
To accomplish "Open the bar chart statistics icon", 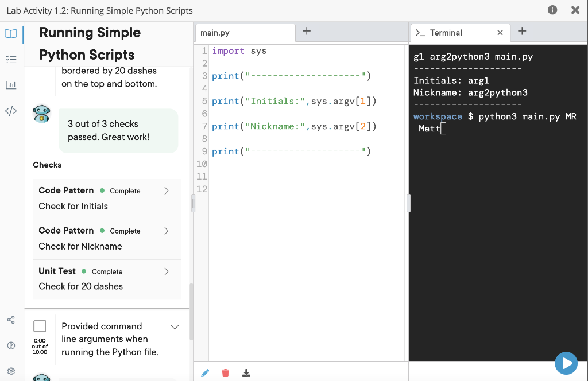I will [11, 85].
